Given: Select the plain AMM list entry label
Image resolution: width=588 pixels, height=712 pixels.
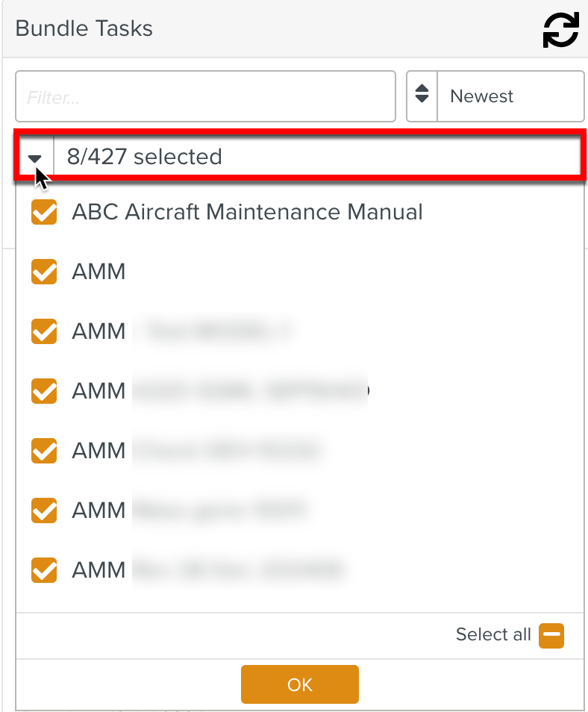Looking at the screenshot, I should [98, 272].
